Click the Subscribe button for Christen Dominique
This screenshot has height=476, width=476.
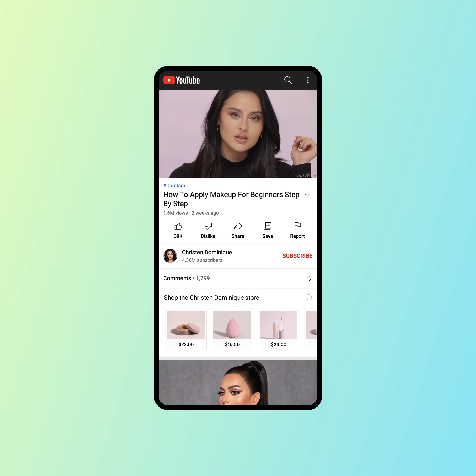(x=297, y=256)
